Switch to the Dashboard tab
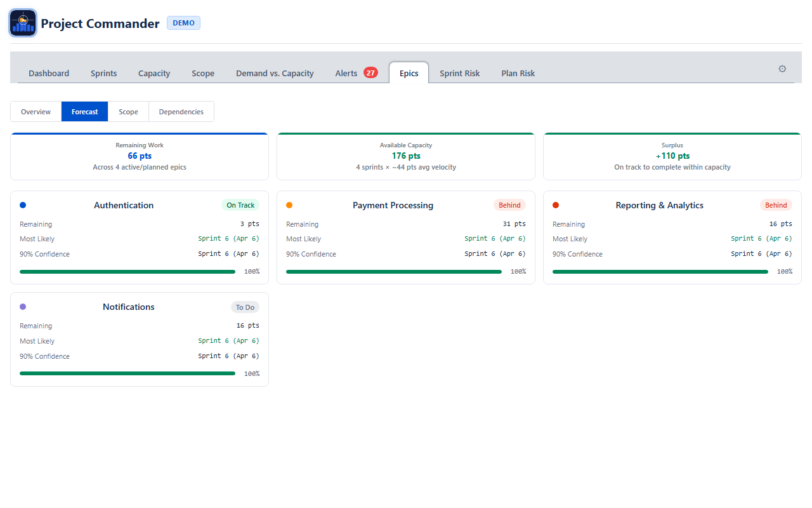812x508 pixels. pyautogui.click(x=49, y=73)
